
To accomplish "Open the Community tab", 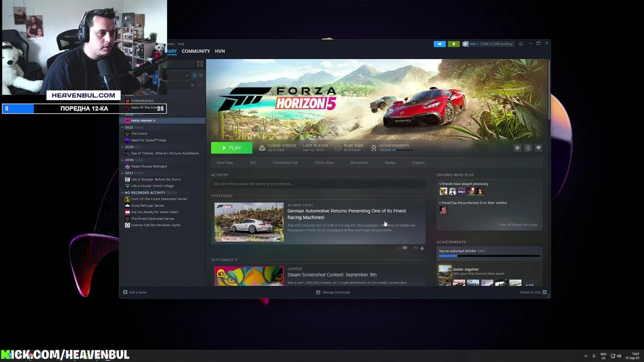I will [196, 51].
